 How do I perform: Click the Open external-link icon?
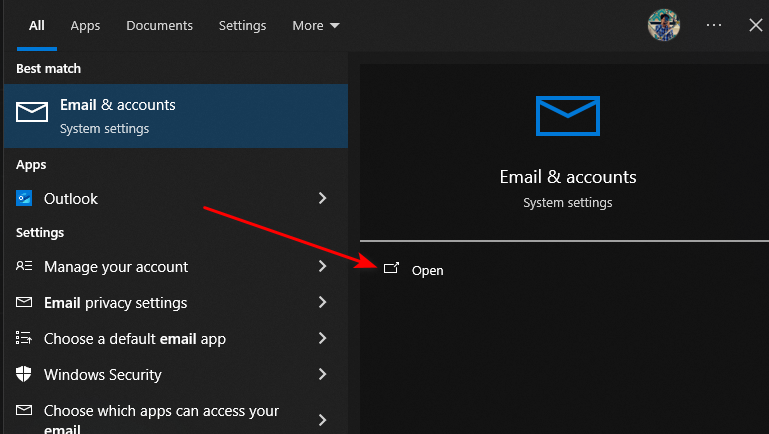(x=391, y=268)
